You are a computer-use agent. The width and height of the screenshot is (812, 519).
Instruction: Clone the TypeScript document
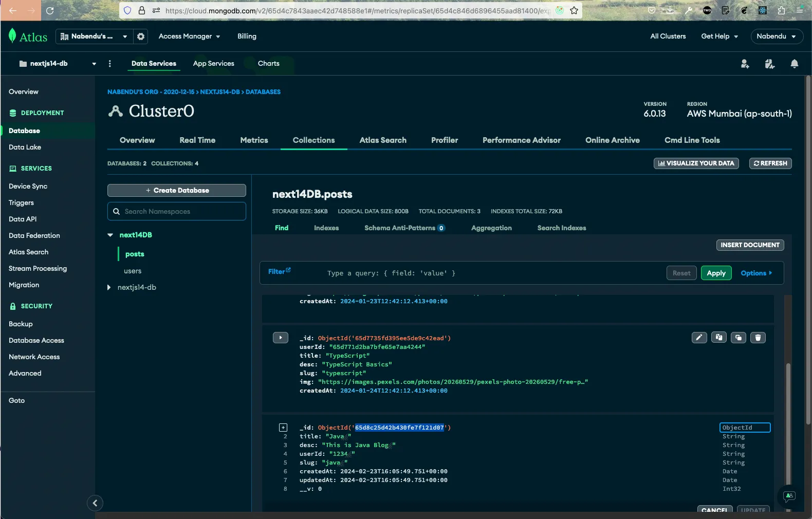pyautogui.click(x=739, y=338)
